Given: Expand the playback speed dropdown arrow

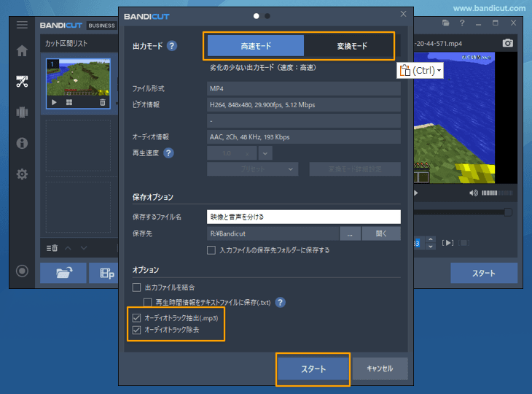Looking at the screenshot, I should tap(265, 153).
